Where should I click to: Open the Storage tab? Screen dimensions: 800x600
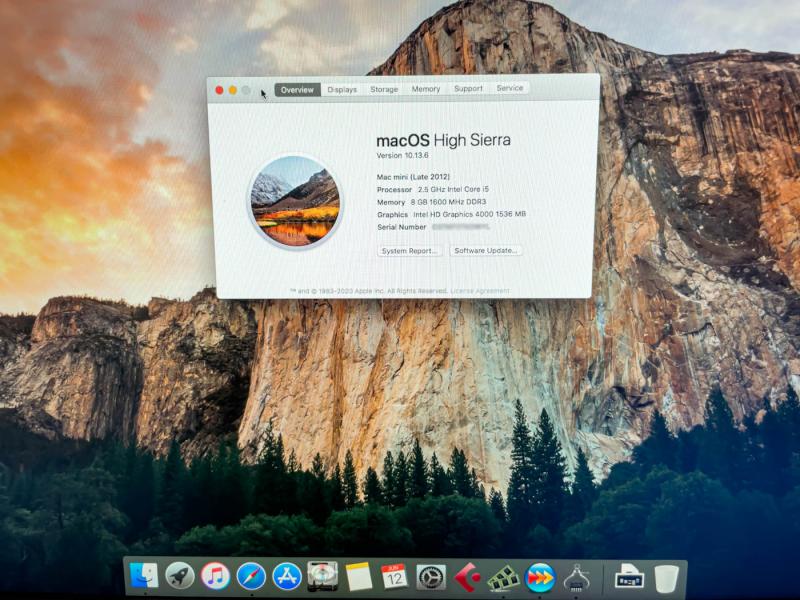pyautogui.click(x=384, y=89)
